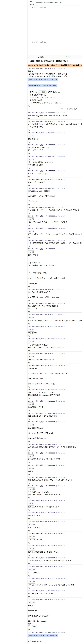Click the pencil icon beside コメントを投稿する
This screenshot has height=644, width=82.
[76, 109]
